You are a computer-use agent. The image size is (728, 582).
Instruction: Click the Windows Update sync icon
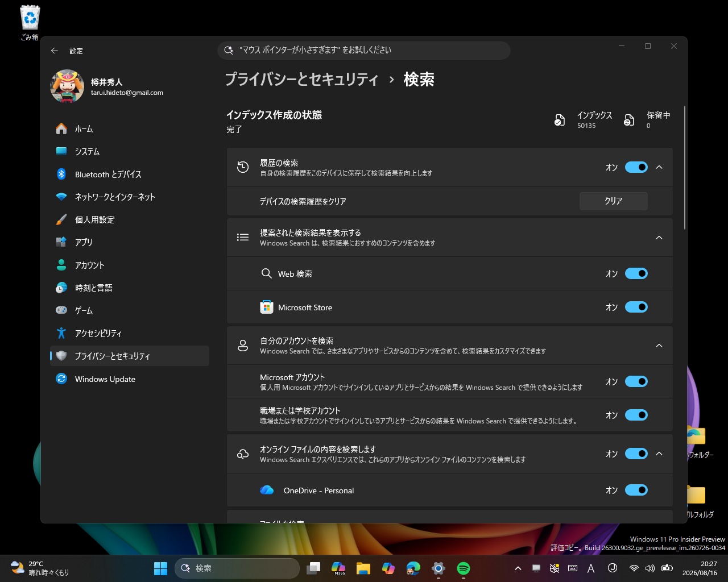(61, 379)
